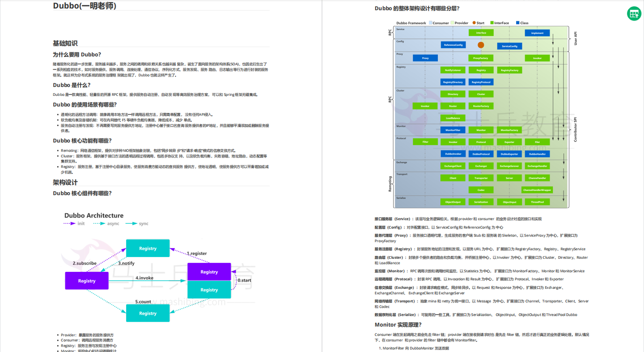
Task: Click the "服务代理层 (Proxy)" description line
Action: [476, 238]
